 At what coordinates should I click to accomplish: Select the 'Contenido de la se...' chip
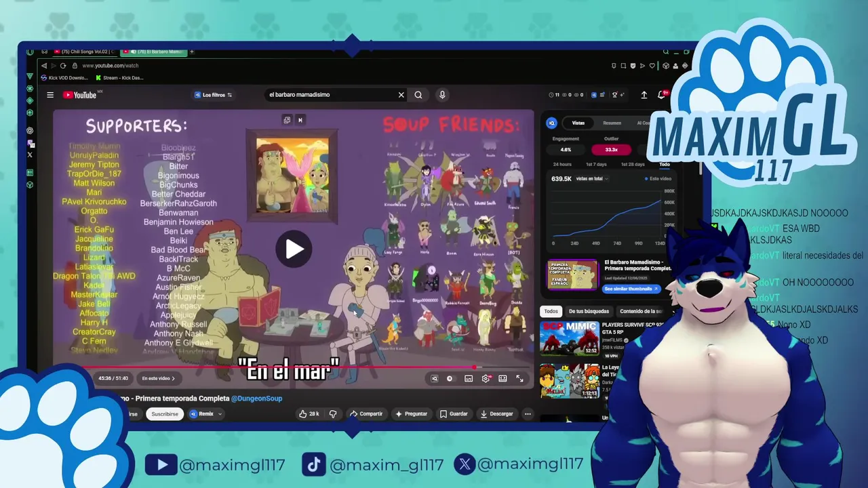point(640,311)
